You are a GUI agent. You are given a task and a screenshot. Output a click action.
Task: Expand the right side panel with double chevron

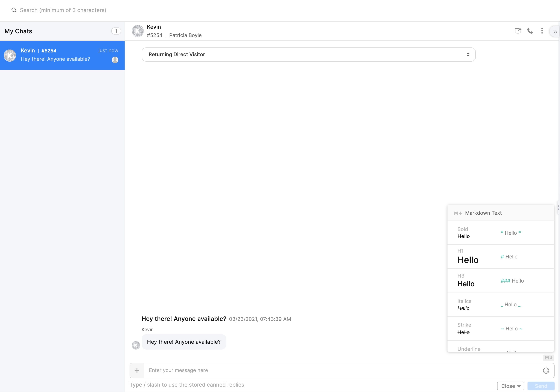click(x=555, y=32)
